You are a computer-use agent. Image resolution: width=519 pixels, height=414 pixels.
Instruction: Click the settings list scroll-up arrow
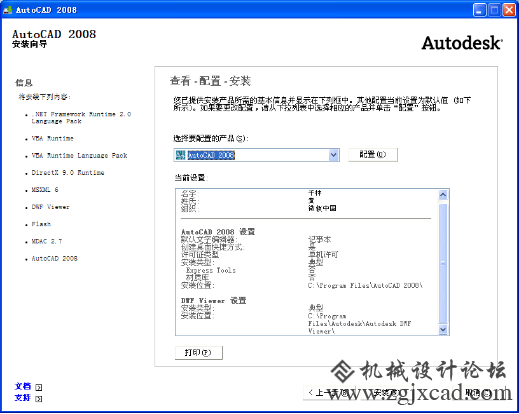click(x=443, y=195)
